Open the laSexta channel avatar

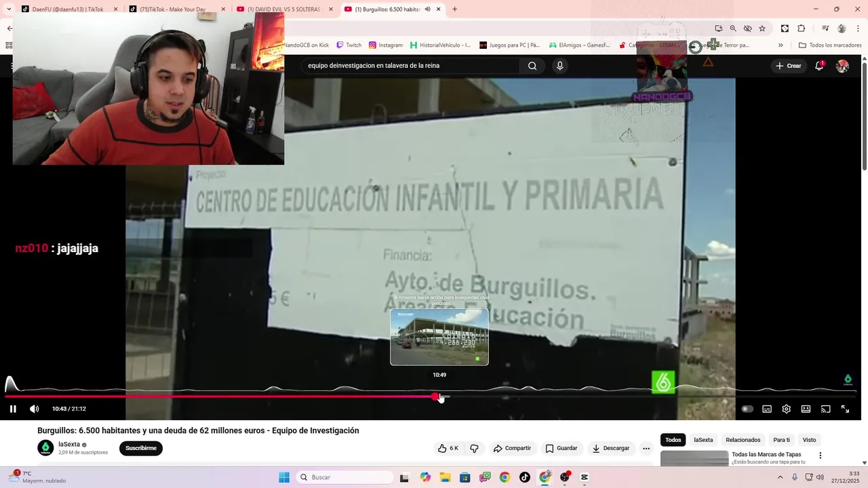click(45, 448)
